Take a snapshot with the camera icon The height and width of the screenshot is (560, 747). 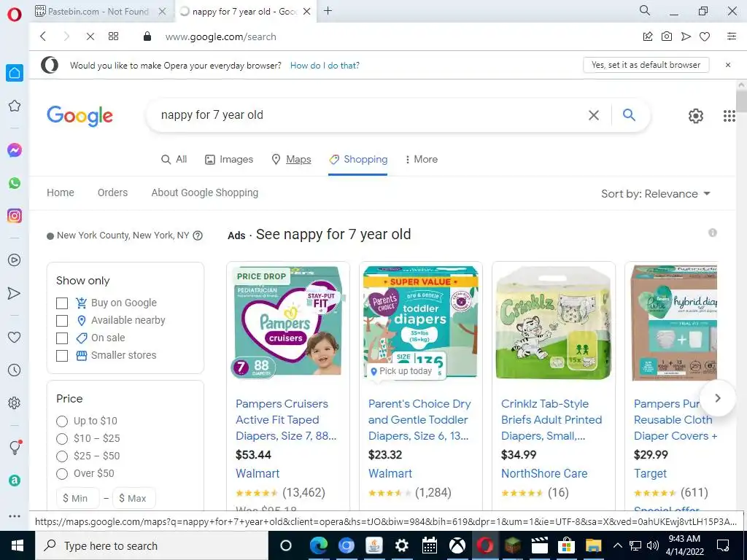pyautogui.click(x=667, y=36)
